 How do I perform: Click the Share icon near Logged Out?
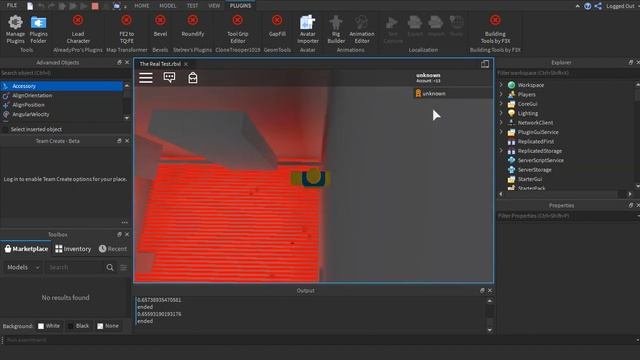(x=598, y=6)
